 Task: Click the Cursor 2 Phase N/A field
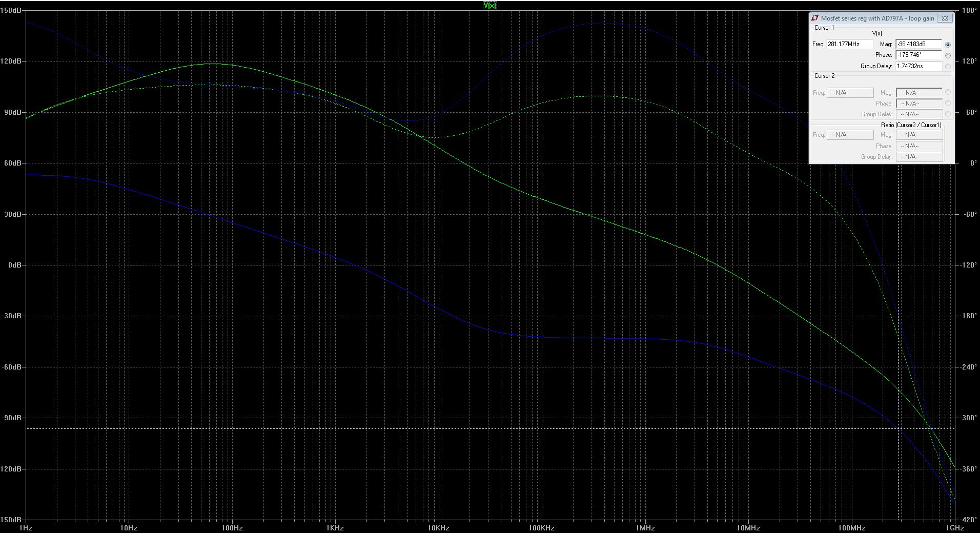919,104
